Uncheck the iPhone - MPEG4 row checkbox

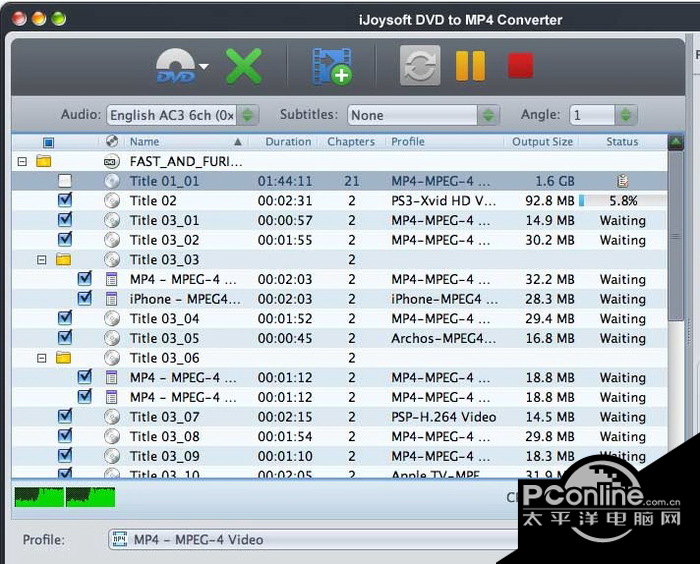tap(85, 298)
